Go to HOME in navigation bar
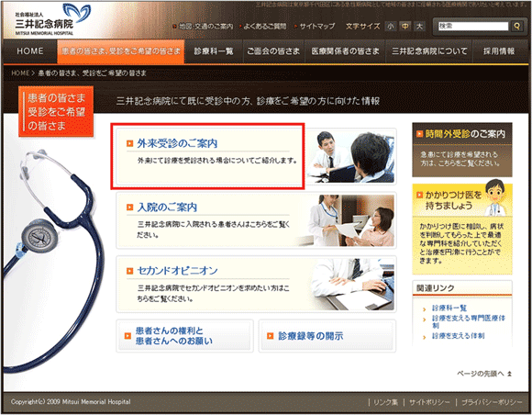The width and height of the screenshot is (532, 415). click(30, 51)
